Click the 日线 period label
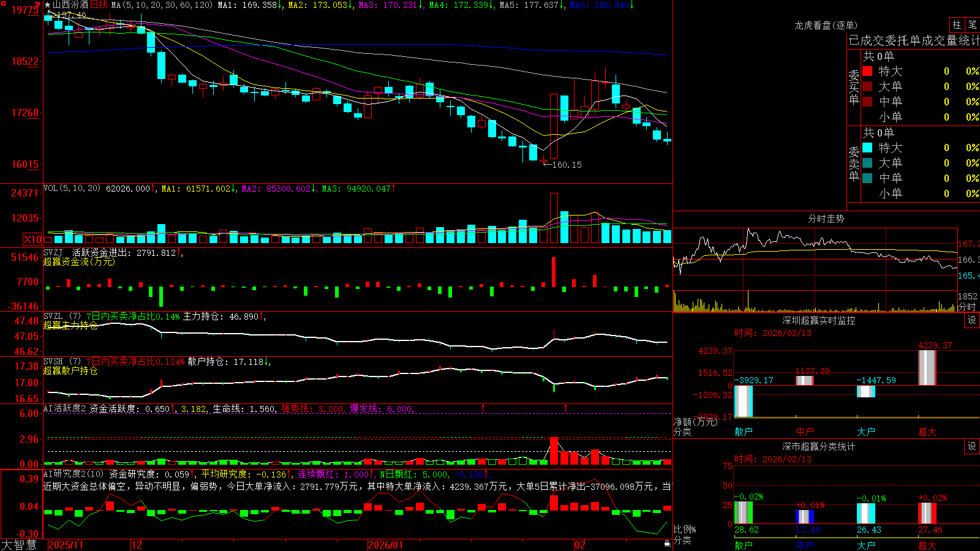This screenshot has width=980, height=551. pos(99,5)
